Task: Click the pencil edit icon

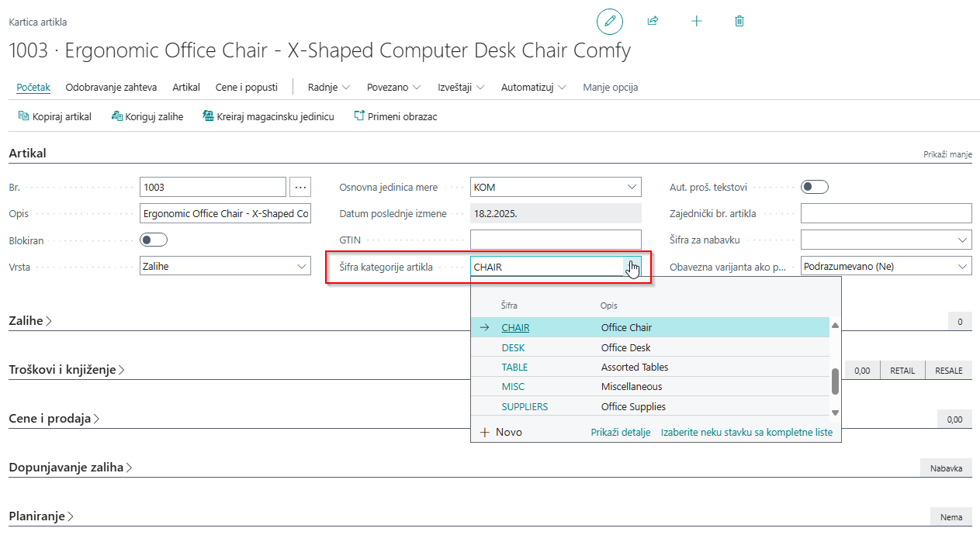Action: pos(609,21)
